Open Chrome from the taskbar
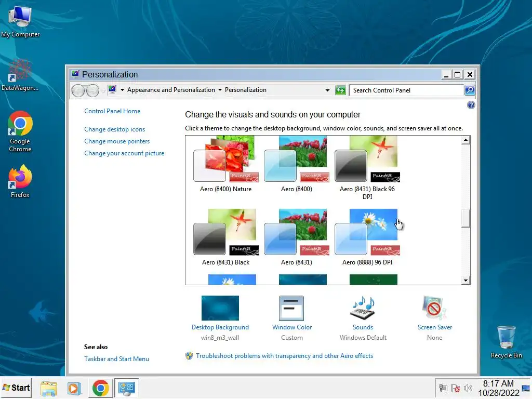This screenshot has height=399, width=532. pos(100,388)
